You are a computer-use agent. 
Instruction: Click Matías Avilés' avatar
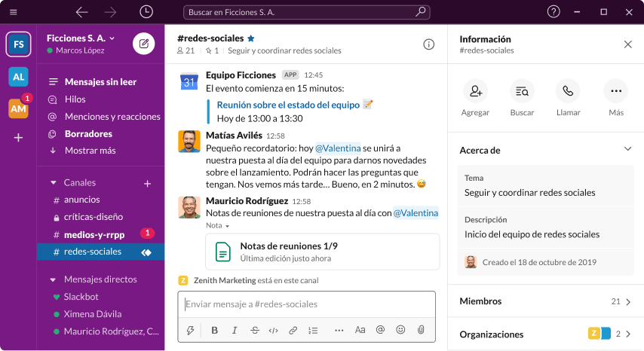(x=189, y=142)
